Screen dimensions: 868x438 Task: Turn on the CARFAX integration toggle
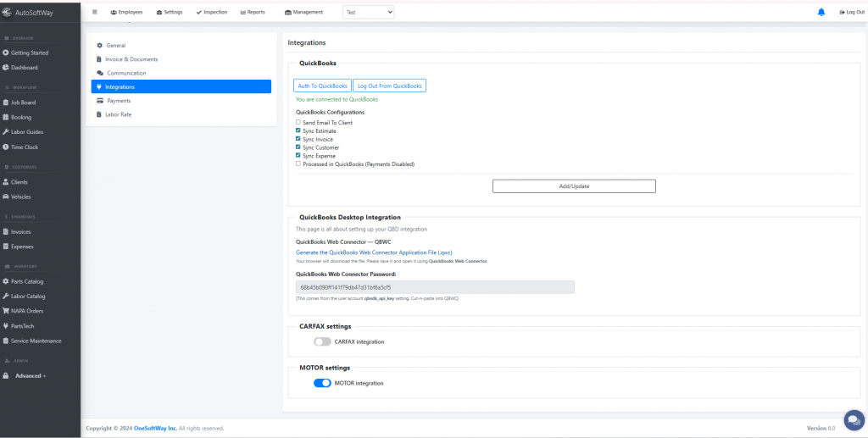click(322, 341)
